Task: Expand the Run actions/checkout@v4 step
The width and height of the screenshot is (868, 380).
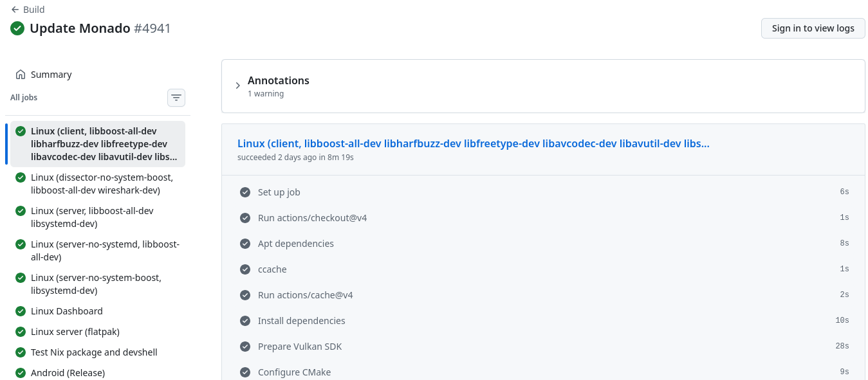Action: pos(312,218)
